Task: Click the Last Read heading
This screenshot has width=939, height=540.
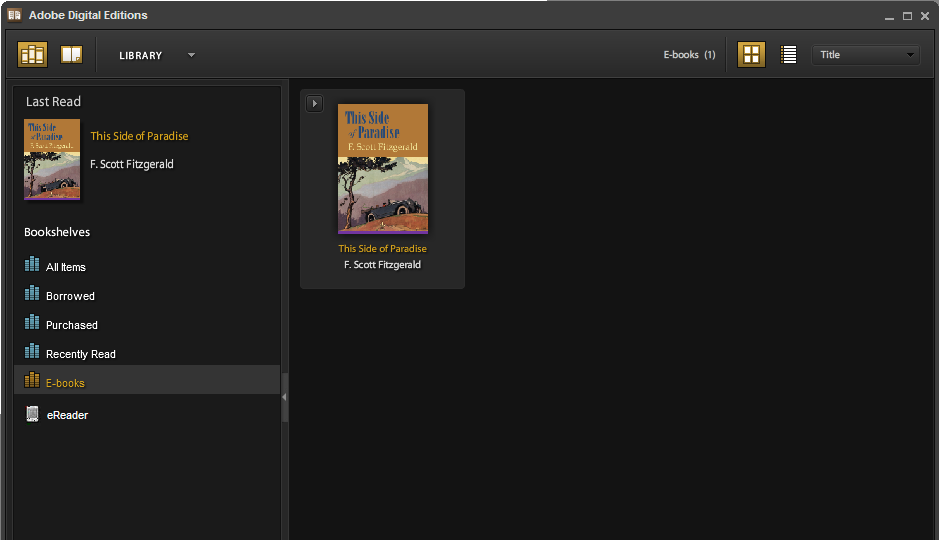Action: pyautogui.click(x=53, y=102)
